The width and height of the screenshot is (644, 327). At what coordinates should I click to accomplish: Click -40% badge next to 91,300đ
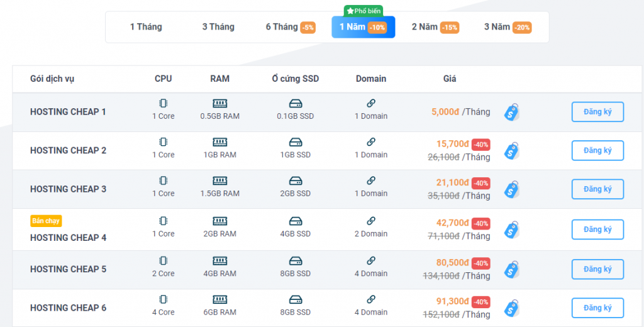tap(480, 302)
